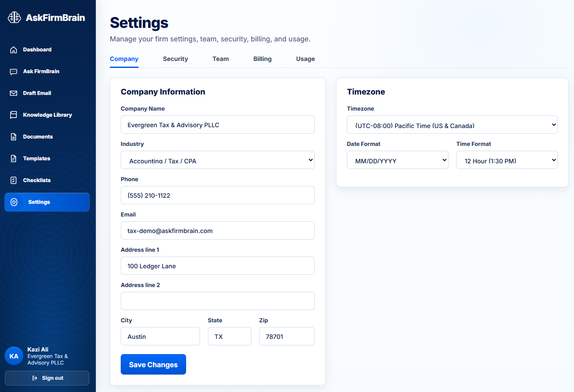The height and width of the screenshot is (392, 574).
Task: Switch to the Security tab
Action: point(176,59)
